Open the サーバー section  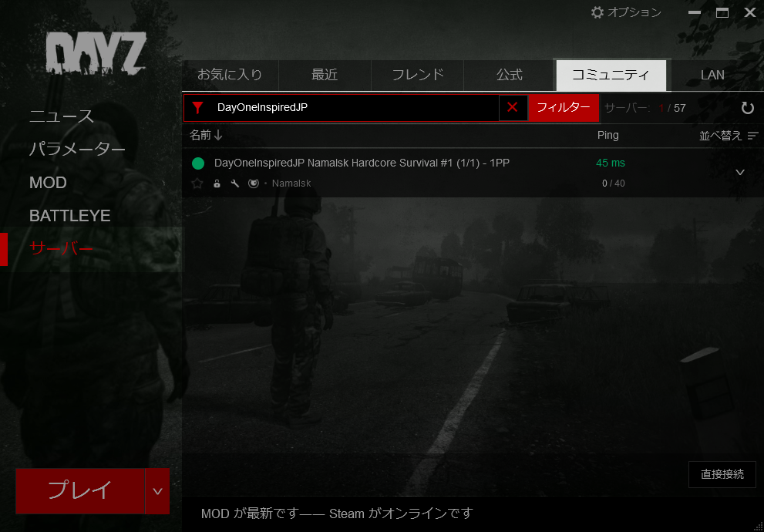62,249
